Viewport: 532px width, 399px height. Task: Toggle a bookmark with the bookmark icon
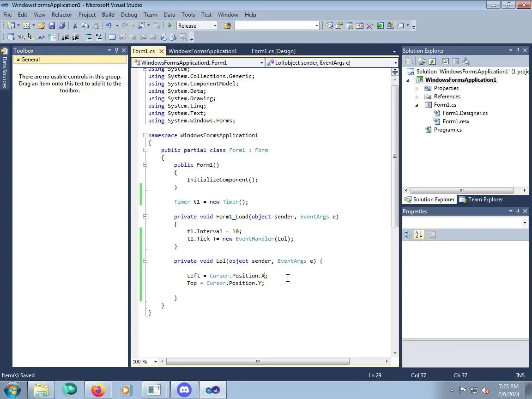coord(112,37)
